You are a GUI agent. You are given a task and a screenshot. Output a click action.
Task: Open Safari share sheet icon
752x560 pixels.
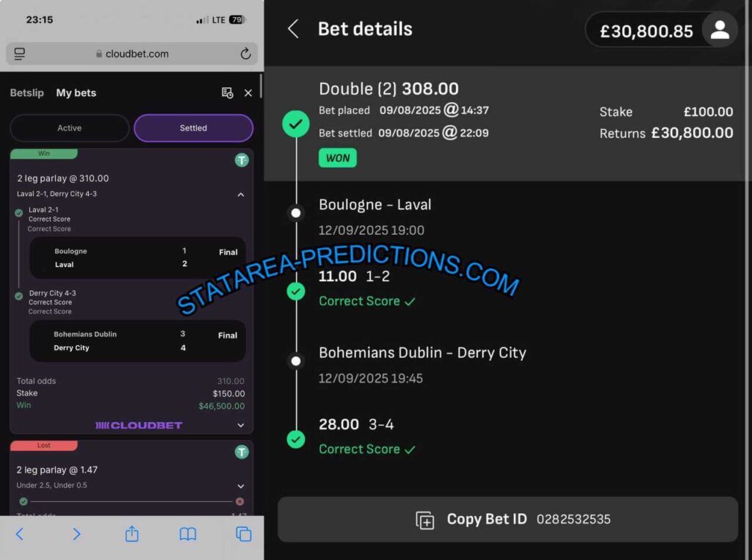132,534
